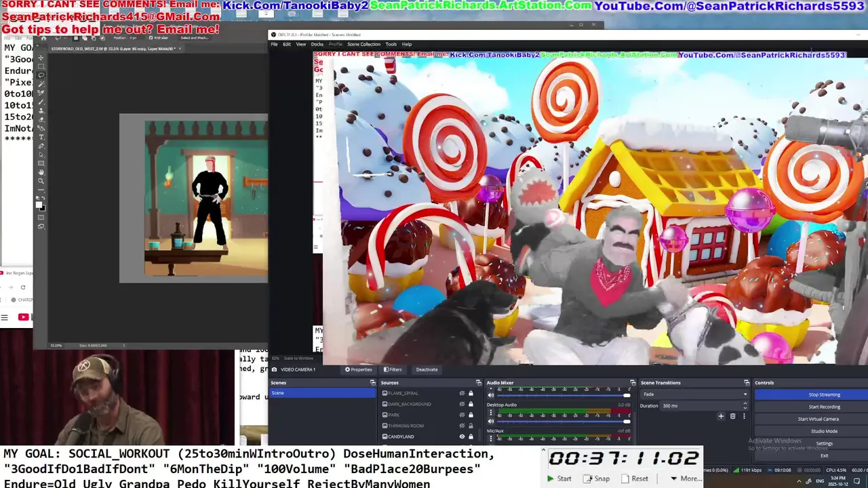
Task: Select the Move tool in Photoshop
Action: pos(41,58)
